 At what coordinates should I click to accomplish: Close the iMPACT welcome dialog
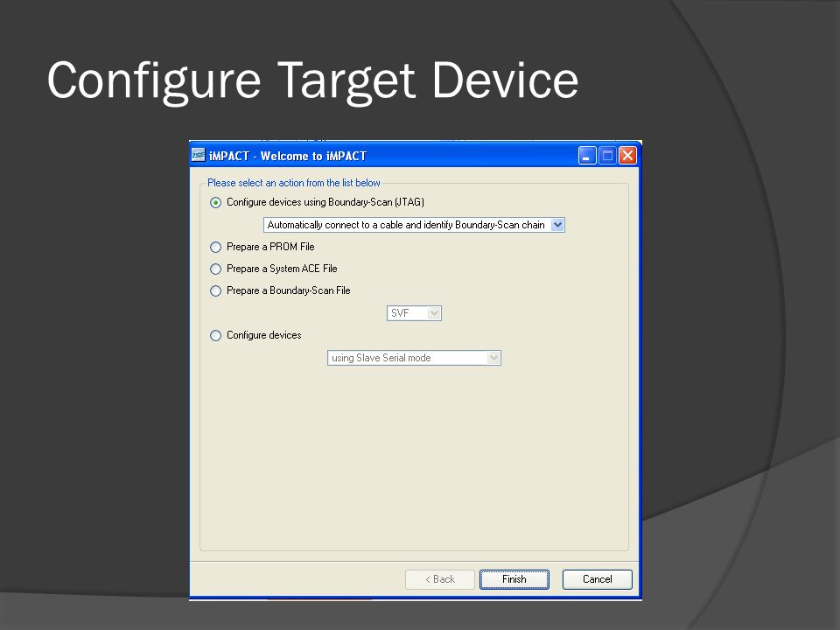[x=627, y=156]
